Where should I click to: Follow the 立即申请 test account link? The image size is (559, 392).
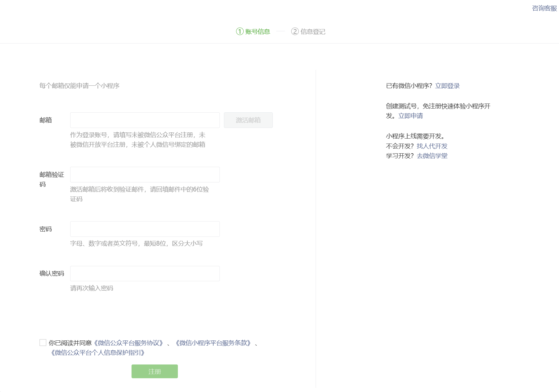point(411,116)
